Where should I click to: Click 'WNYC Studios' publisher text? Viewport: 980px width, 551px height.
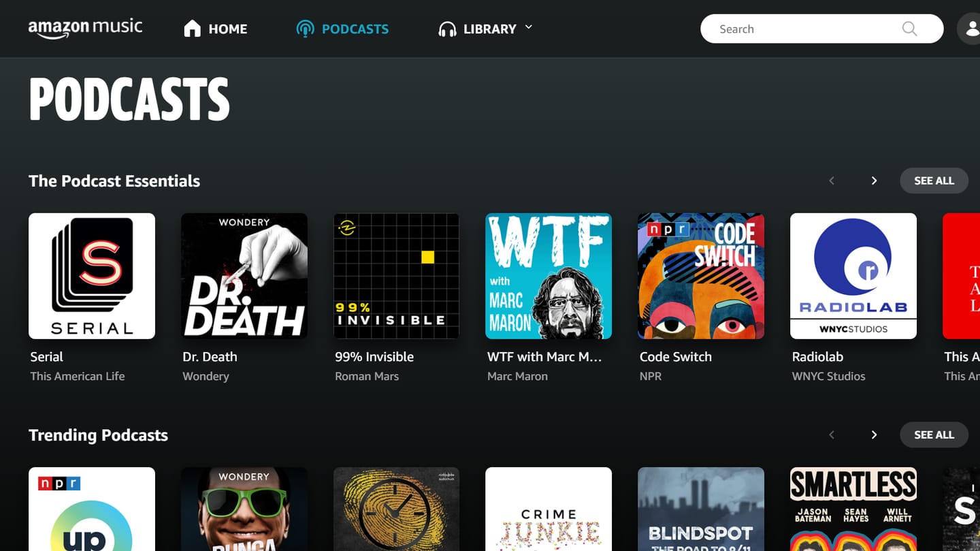pyautogui.click(x=829, y=376)
